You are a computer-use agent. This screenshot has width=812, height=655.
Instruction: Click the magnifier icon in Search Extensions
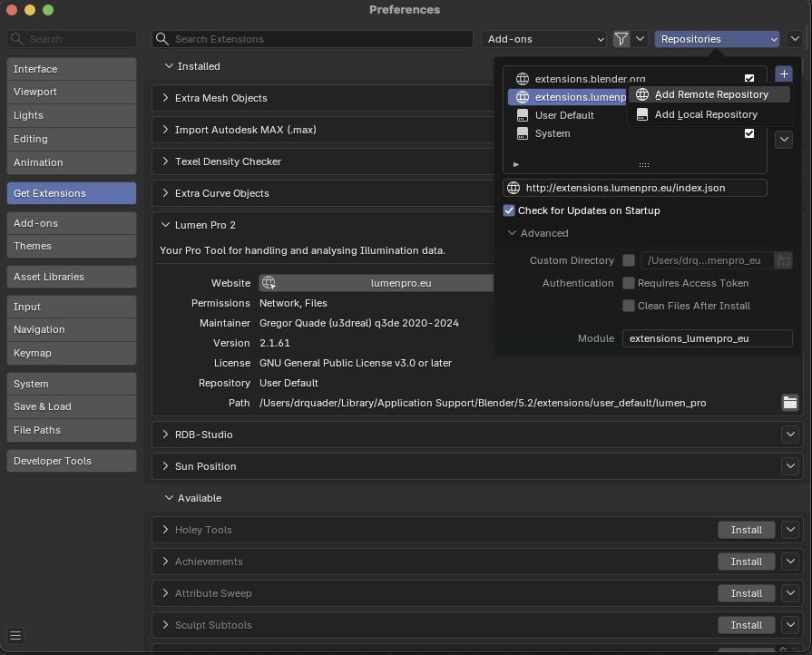tap(162, 39)
